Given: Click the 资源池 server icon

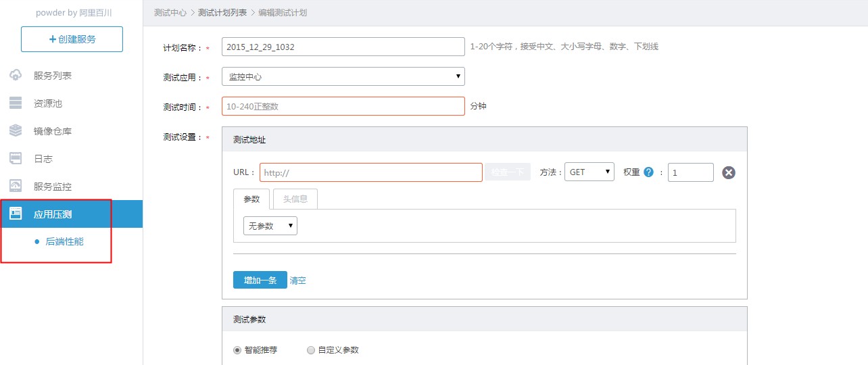Looking at the screenshot, I should [x=16, y=103].
